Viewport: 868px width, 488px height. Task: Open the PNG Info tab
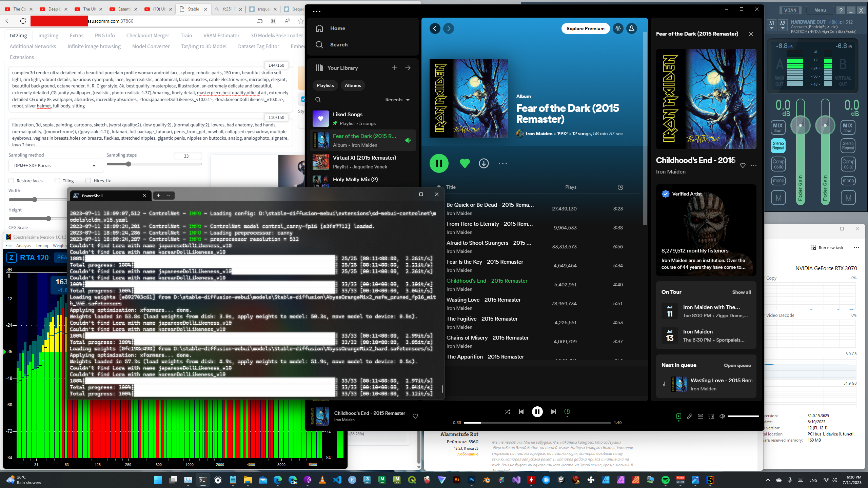coord(104,35)
